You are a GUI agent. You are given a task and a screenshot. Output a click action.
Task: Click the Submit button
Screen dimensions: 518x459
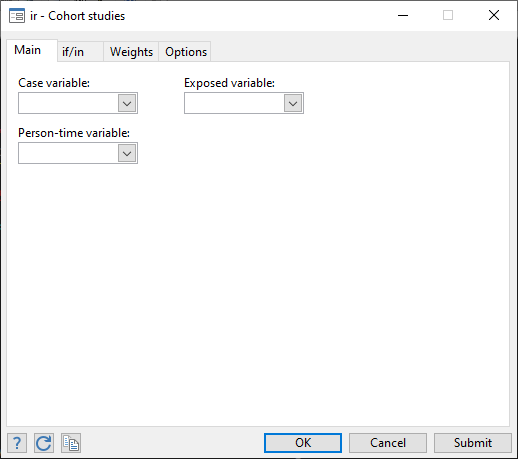pos(473,443)
